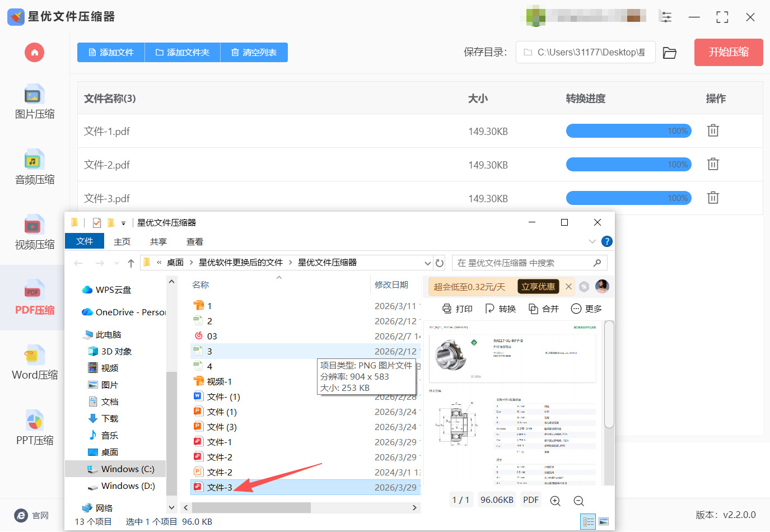The width and height of the screenshot is (770, 532).
Task: Switch Explorer to details view icon
Action: [588, 521]
